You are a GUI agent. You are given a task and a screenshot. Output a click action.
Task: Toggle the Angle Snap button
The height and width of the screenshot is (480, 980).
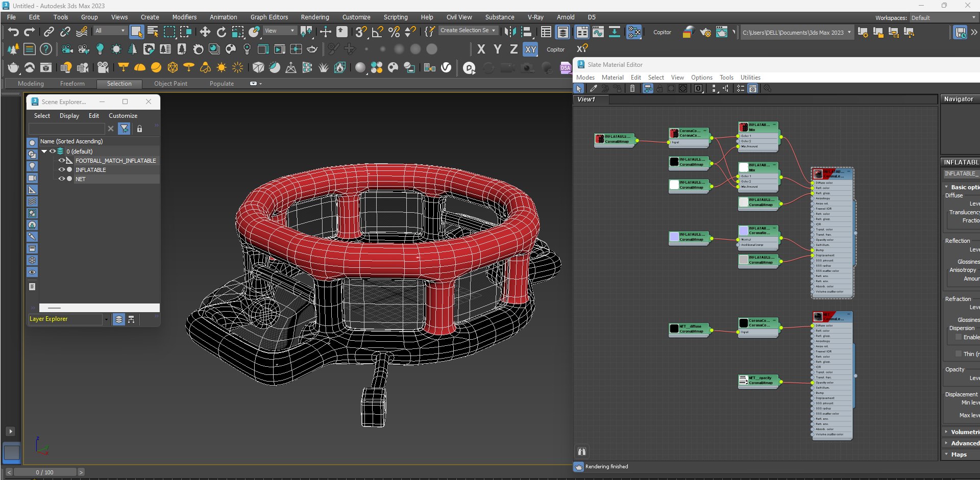[378, 32]
